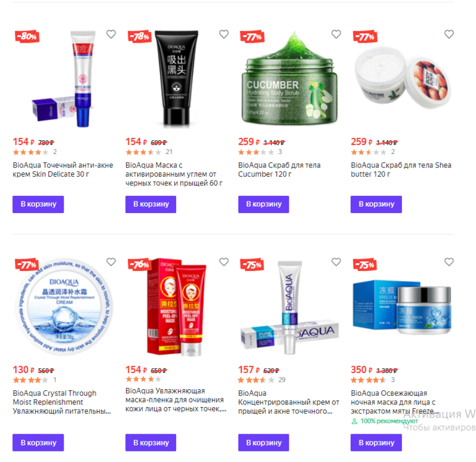Click heart on Crystal Through Moist cream
The image size is (476, 462).
pos(111,262)
